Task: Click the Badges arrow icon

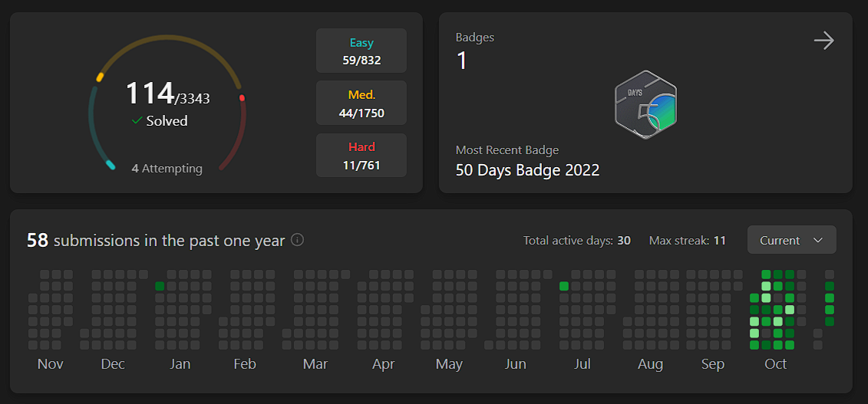Action: click(823, 41)
